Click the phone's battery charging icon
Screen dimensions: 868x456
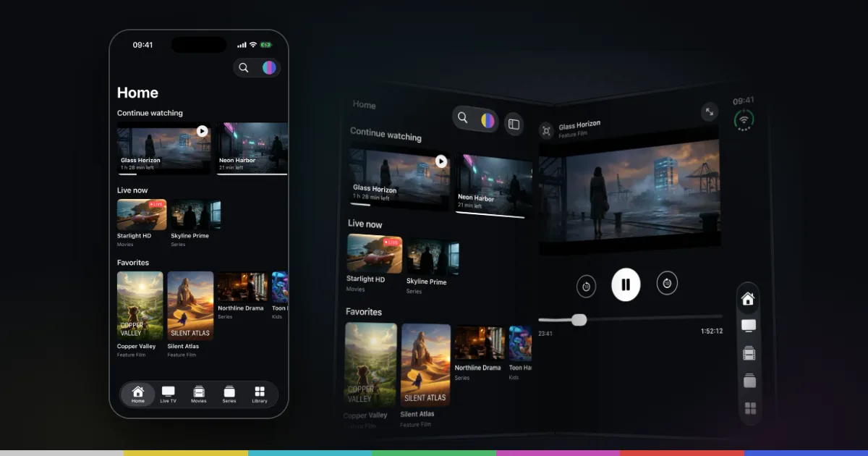click(x=266, y=45)
